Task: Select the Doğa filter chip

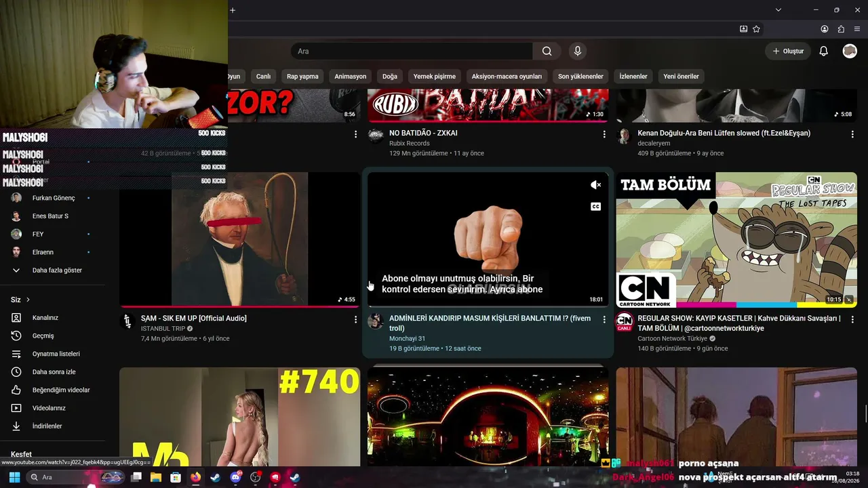Action: (x=390, y=77)
